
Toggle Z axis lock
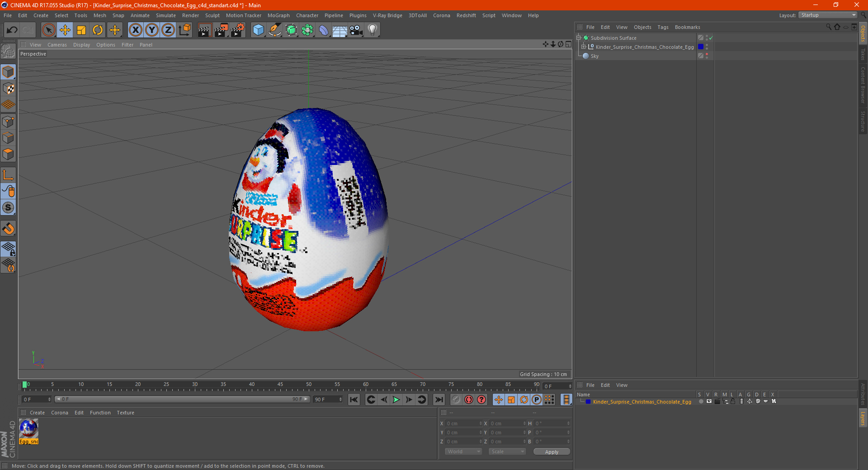coord(168,30)
